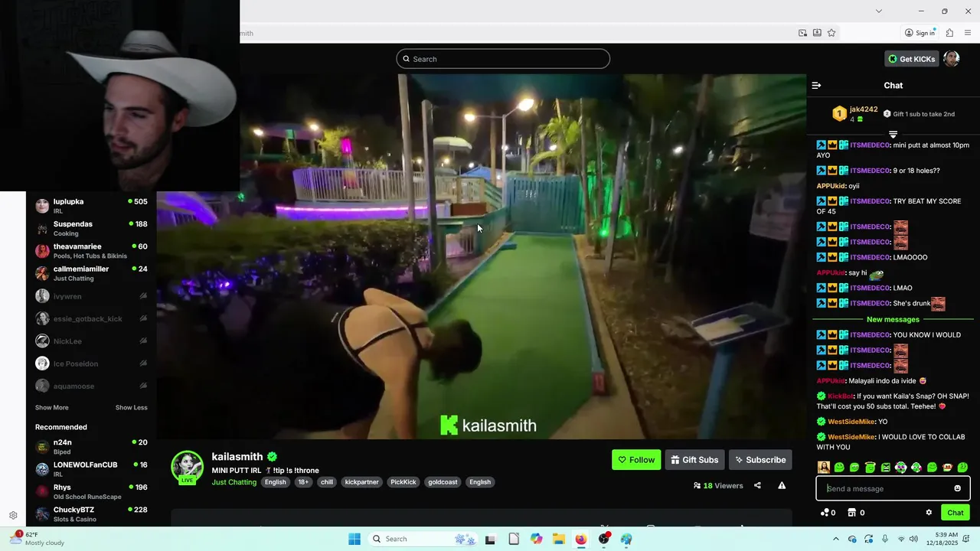Open the list all tabs dropdown chevron
Viewport: 980px width, 551px height.
click(879, 11)
